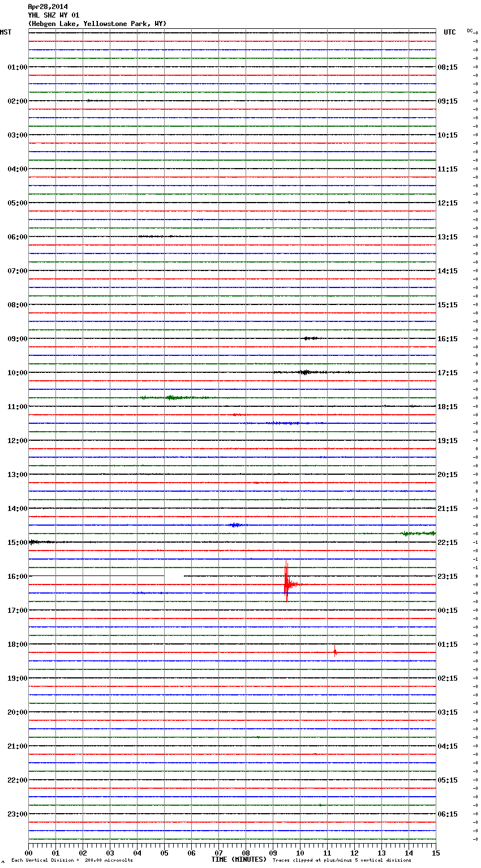Select the station code YHL SHZ WY 01
481x868 pixels.
click(54, 15)
